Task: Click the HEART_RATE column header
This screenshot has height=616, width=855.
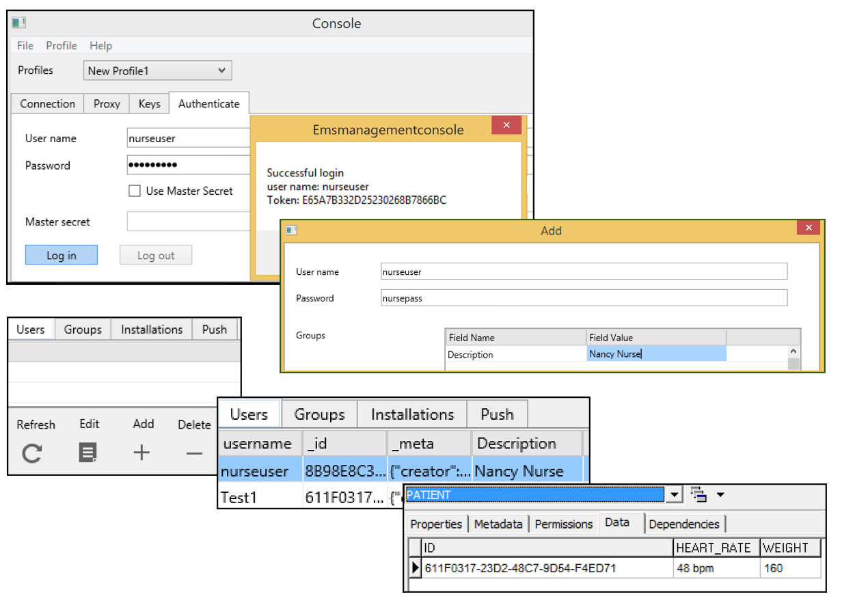Action: point(716,548)
